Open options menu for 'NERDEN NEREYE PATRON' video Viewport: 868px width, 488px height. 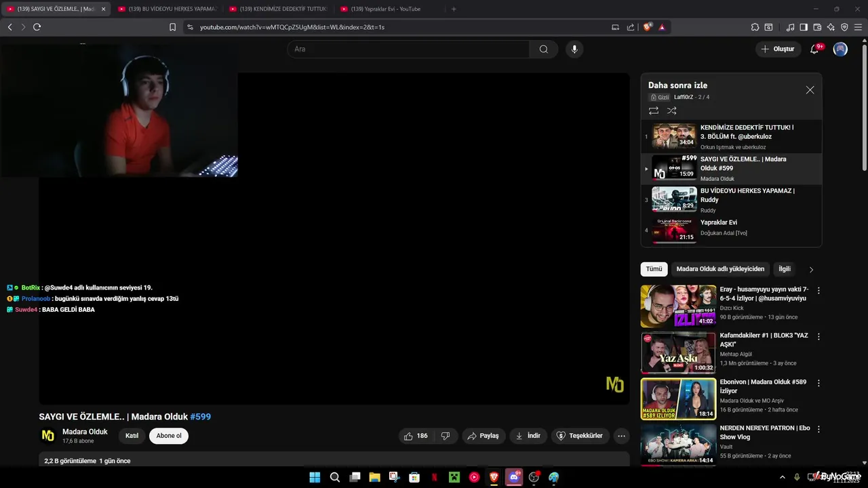(x=818, y=429)
